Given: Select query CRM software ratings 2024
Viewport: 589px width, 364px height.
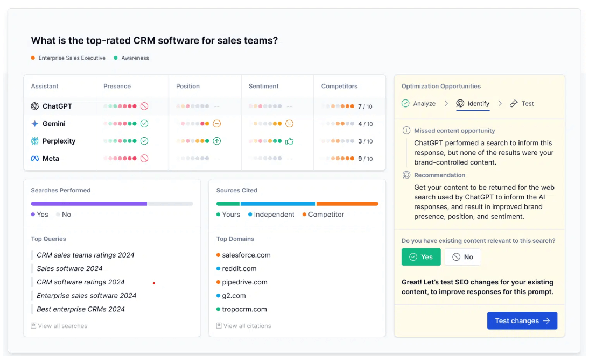Looking at the screenshot, I should point(80,282).
